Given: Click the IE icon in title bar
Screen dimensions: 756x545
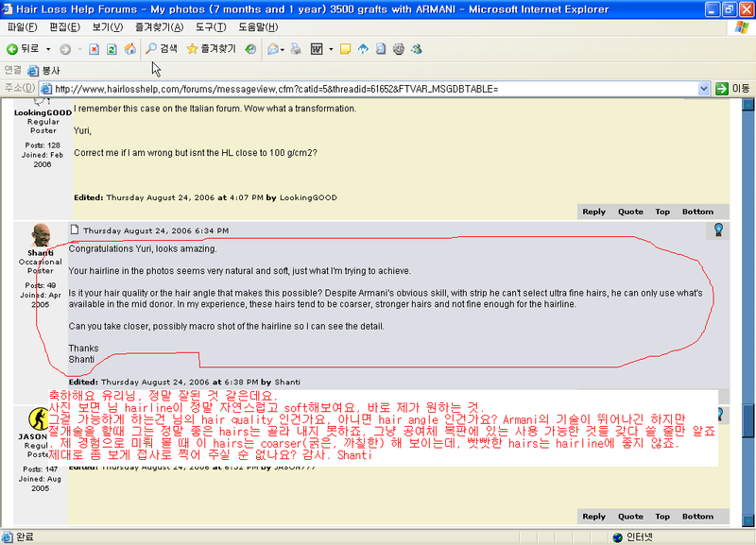Looking at the screenshot, I should (x=7, y=9).
